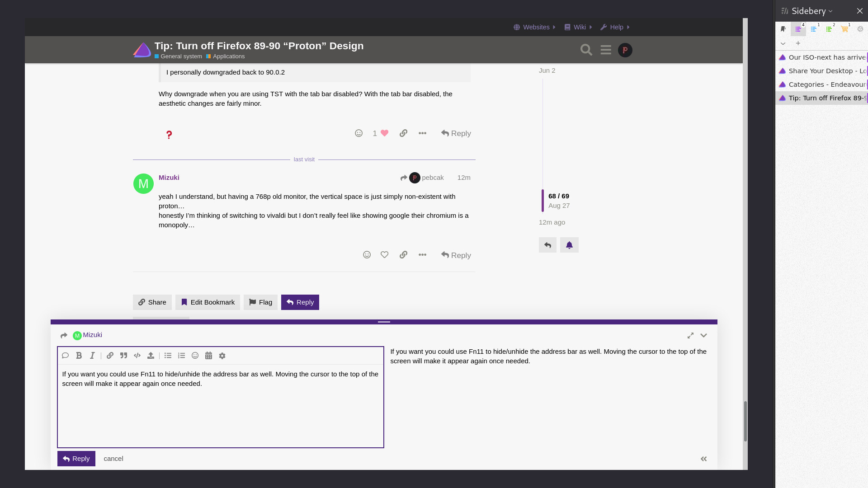Insert a bulleted list in the composer
The width and height of the screenshot is (868, 488).
point(168,356)
